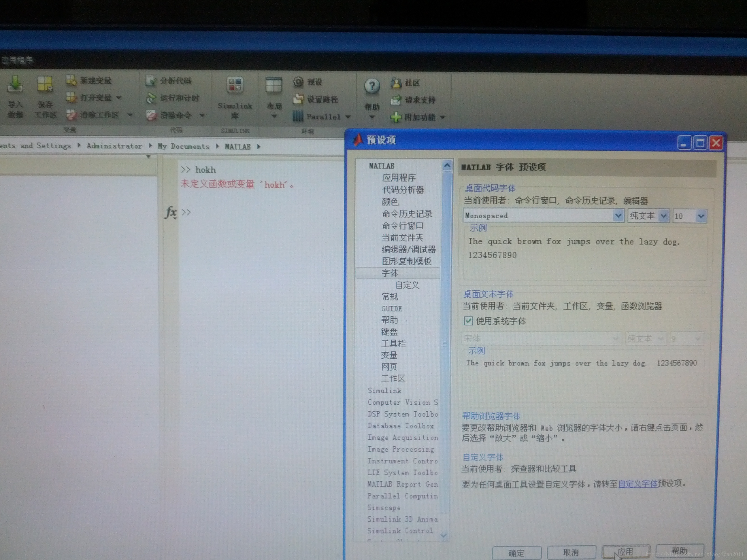Select Custom under Fonts in the tree

407,285
